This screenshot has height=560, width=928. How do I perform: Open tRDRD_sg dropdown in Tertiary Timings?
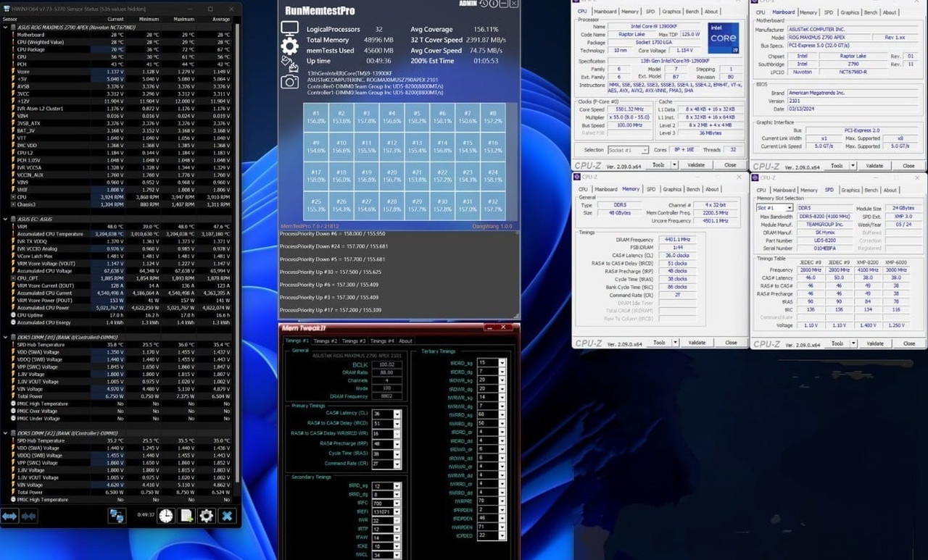click(x=502, y=362)
